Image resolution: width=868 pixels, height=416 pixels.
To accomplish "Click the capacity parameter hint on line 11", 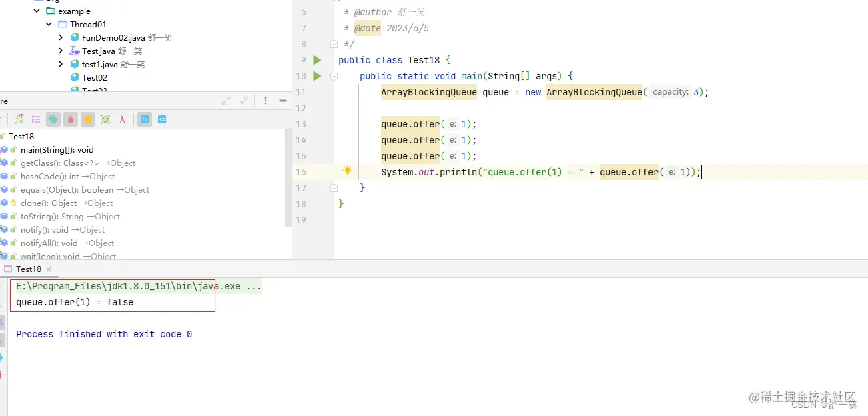I will [x=670, y=92].
